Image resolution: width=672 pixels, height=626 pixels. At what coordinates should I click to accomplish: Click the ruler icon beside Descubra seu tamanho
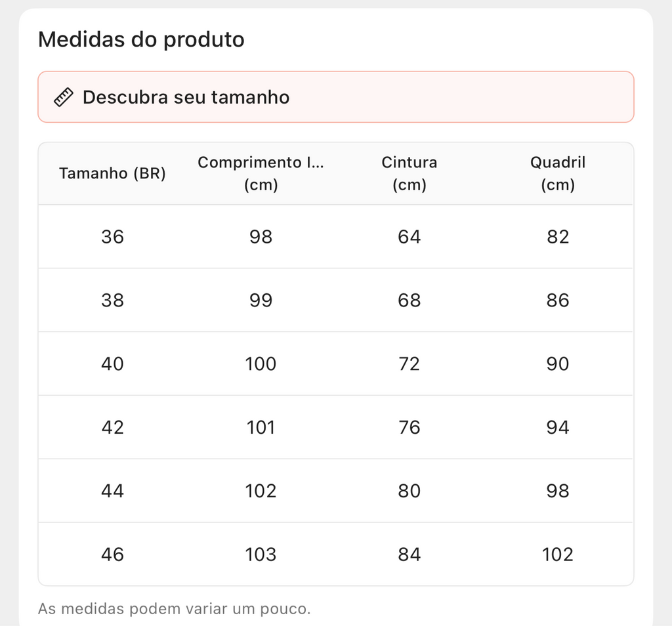[63, 98]
